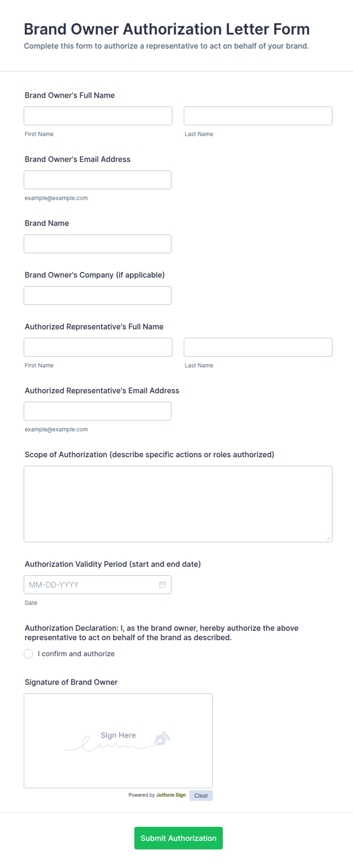This screenshot has width=353, height=868.
Task: Clear the signature with the Clear button
Action: (201, 796)
